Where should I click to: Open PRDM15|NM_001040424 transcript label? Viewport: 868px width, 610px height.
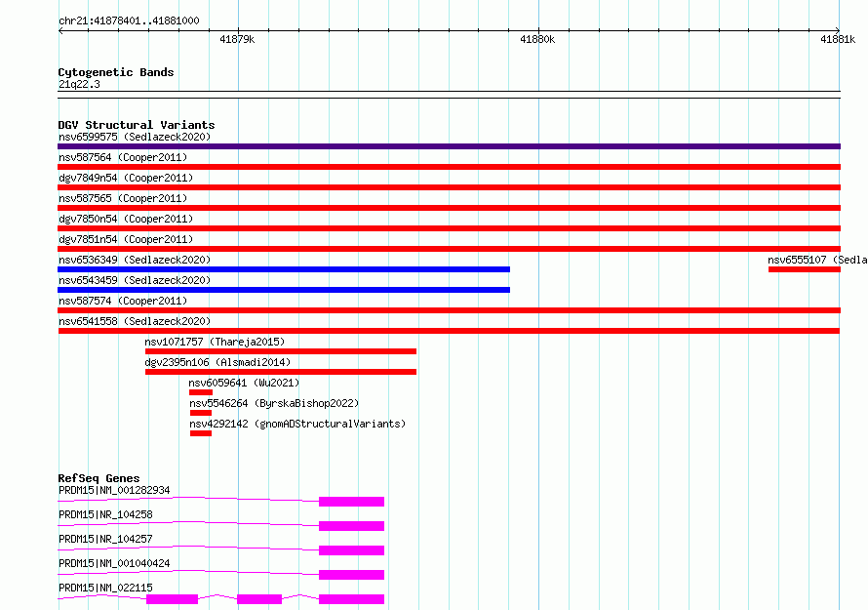point(114,563)
